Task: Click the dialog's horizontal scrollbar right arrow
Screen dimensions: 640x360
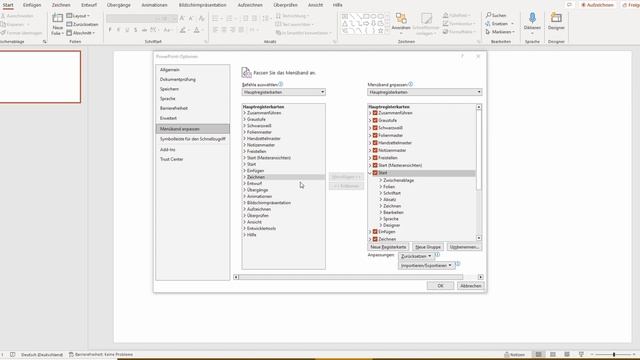Action: point(480,277)
